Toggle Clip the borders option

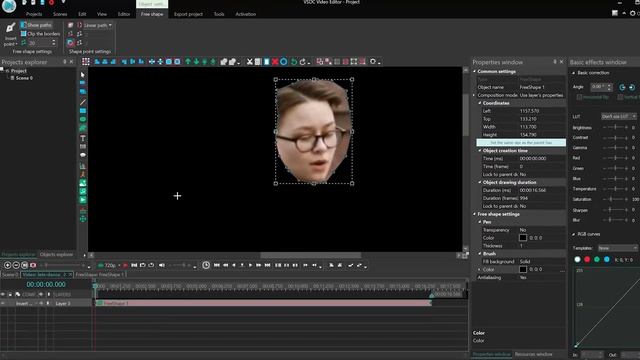(40, 34)
